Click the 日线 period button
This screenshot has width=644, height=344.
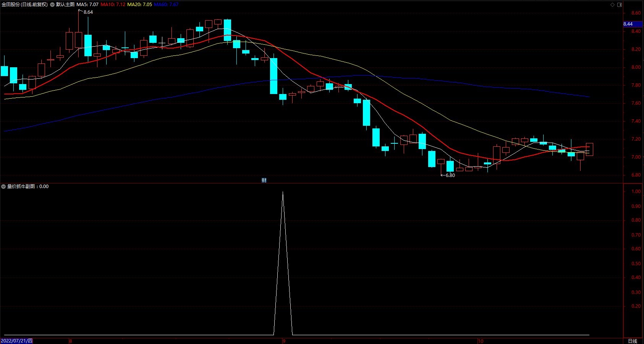[633, 341]
